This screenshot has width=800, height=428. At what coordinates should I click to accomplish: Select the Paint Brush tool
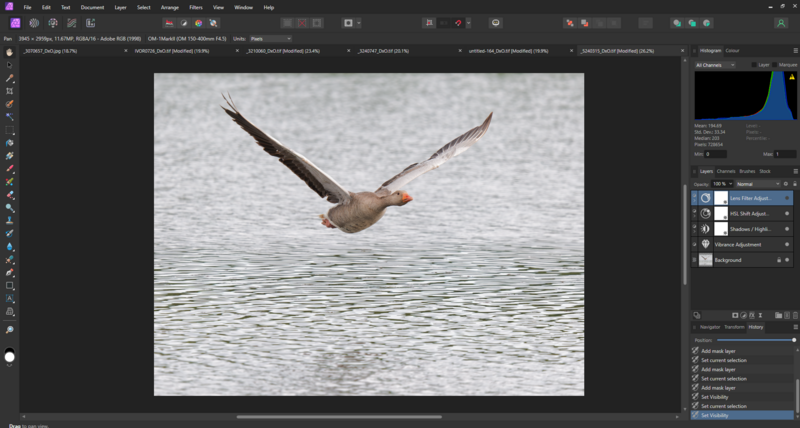point(9,169)
